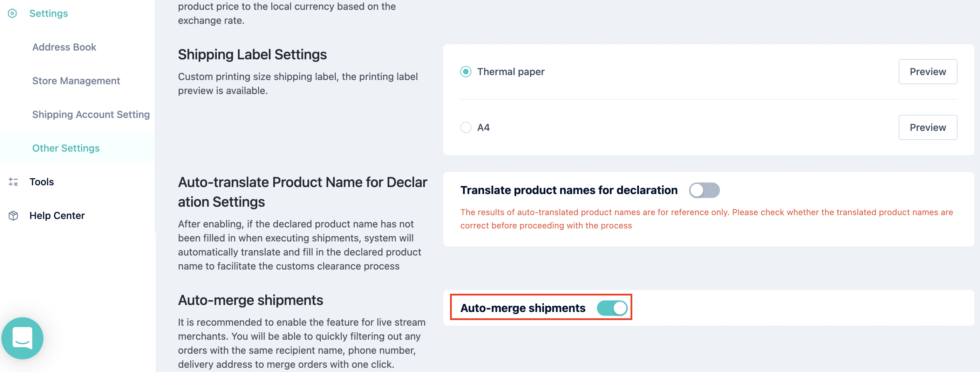The height and width of the screenshot is (372, 980).
Task: Preview the A4 shipping label
Action: coord(927,127)
